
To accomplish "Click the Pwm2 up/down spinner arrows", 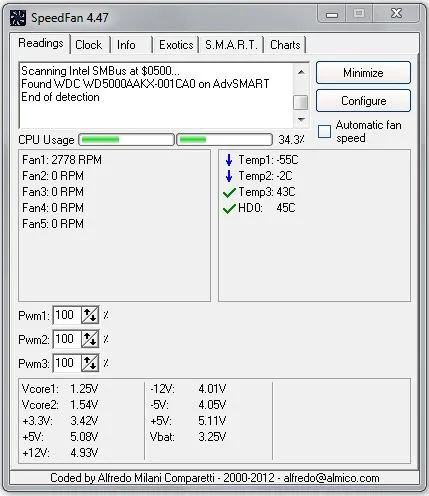I will 90,339.
